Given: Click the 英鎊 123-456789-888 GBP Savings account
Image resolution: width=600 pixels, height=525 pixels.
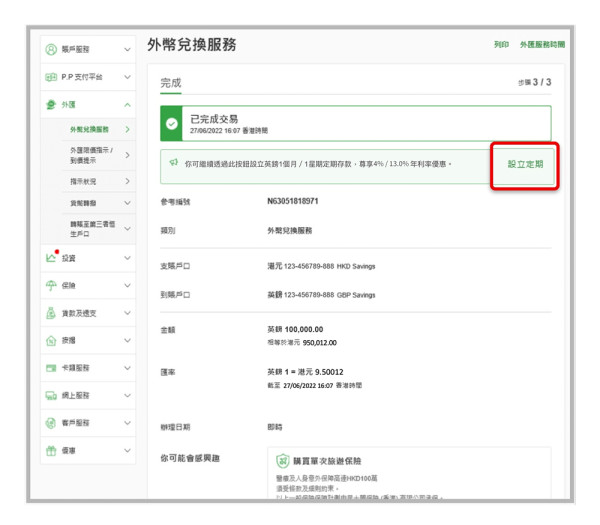Looking at the screenshot, I should point(321,295).
